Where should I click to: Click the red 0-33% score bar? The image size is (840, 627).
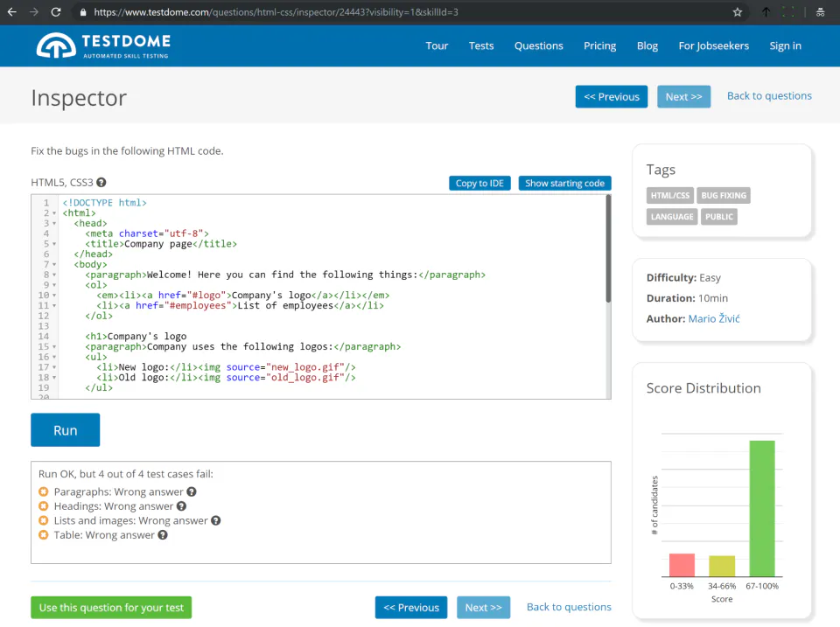pos(682,565)
